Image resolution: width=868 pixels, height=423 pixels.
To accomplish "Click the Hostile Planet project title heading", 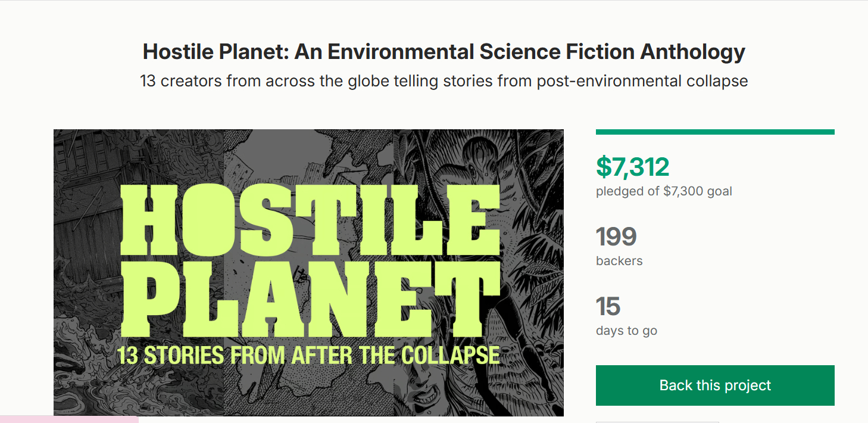I will (444, 52).
